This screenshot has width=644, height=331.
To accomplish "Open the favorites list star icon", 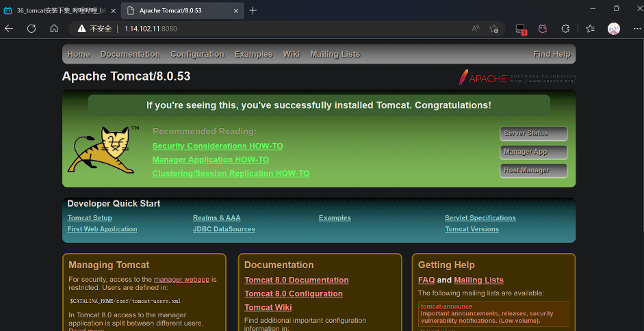I will coord(590,29).
